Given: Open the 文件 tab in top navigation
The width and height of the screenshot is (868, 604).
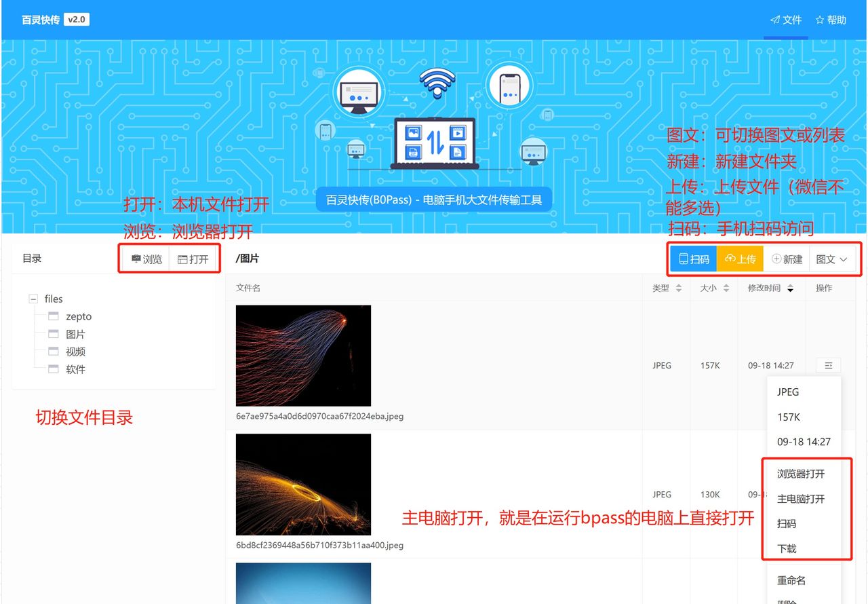Looking at the screenshot, I should (x=786, y=20).
